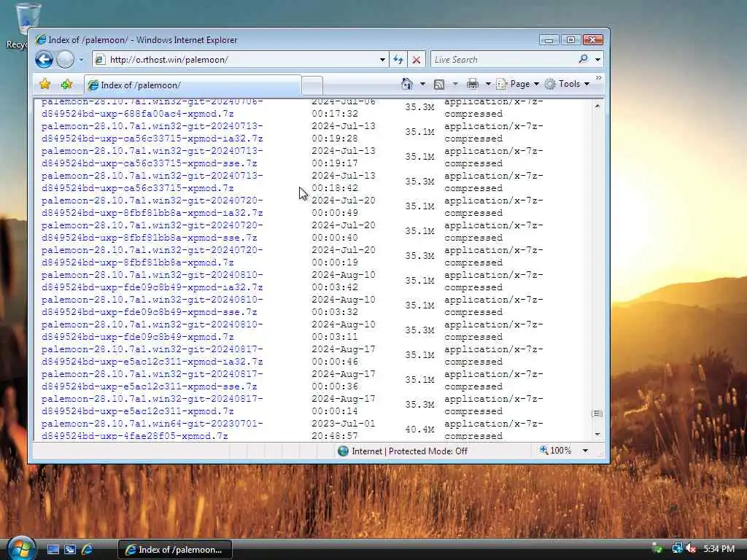
Task: Open the 20240810 xpmod-ia32.7z link
Action: coord(152,281)
